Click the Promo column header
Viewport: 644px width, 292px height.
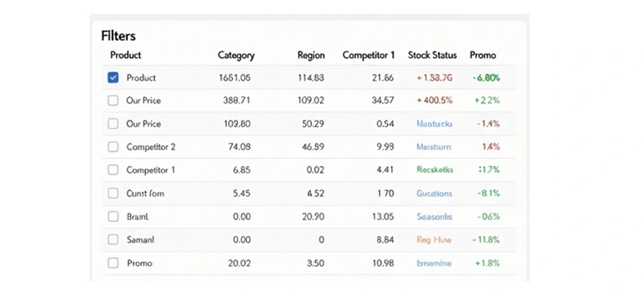pos(483,55)
